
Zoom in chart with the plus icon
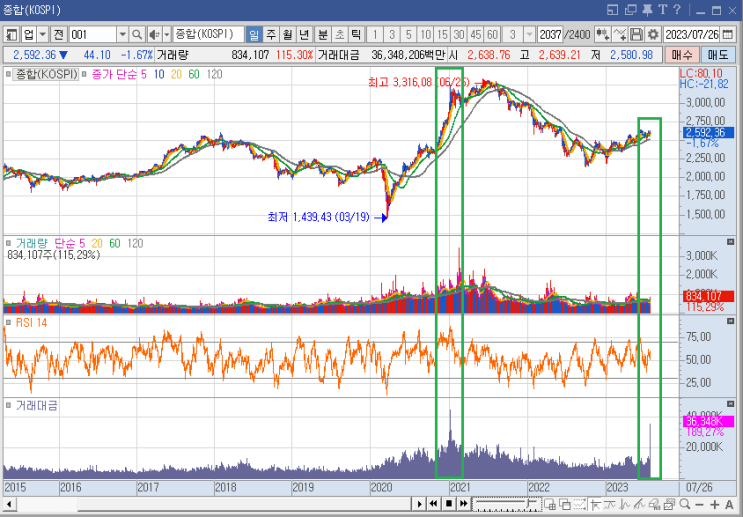coord(715,505)
